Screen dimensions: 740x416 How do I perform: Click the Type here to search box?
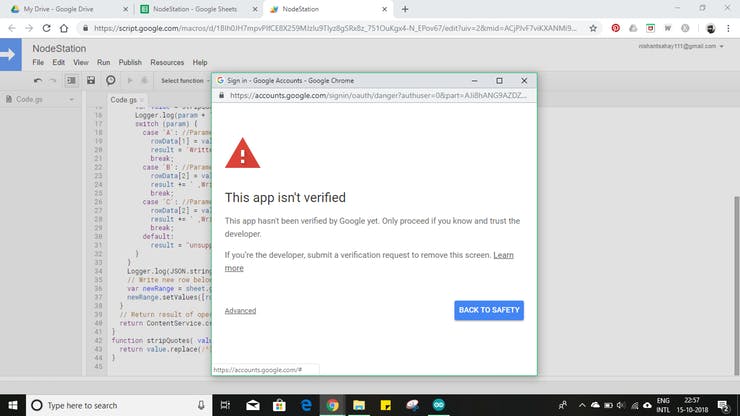tap(119, 405)
